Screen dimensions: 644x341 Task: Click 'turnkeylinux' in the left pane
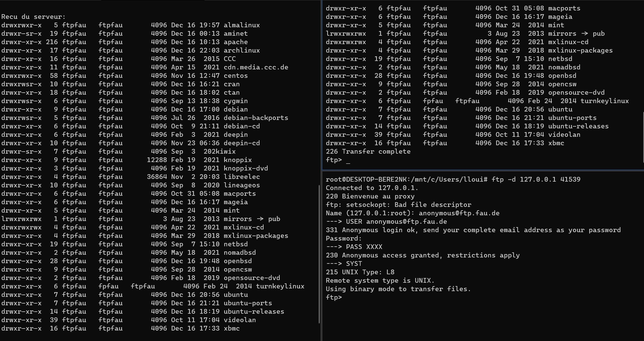tap(280, 286)
